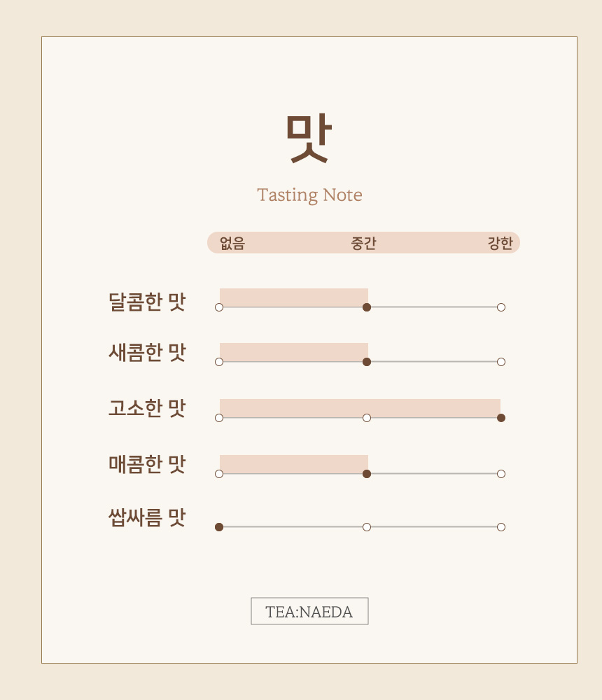This screenshot has height=700, width=602.
Task: Click the 중간 scale label
Action: coord(363,243)
